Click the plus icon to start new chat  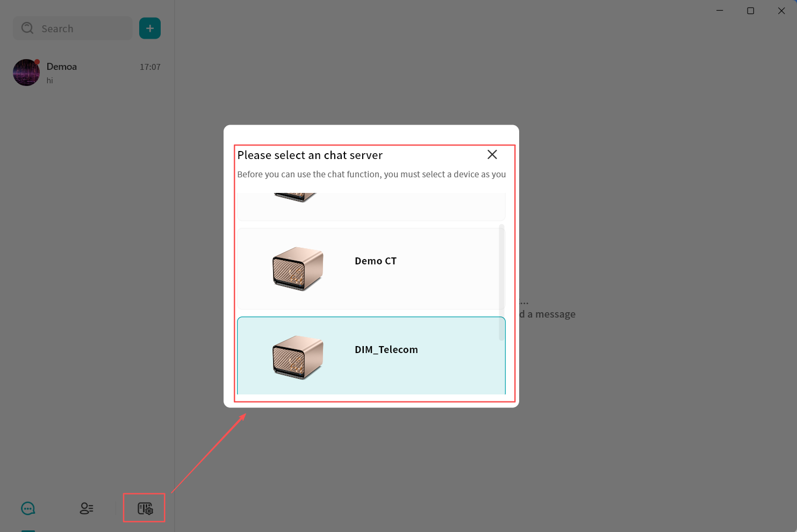click(150, 28)
